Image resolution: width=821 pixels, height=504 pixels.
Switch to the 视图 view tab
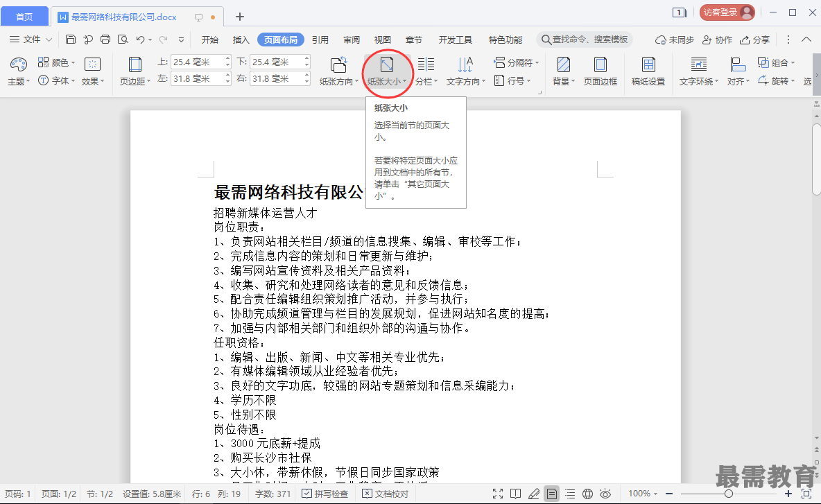pyautogui.click(x=382, y=40)
